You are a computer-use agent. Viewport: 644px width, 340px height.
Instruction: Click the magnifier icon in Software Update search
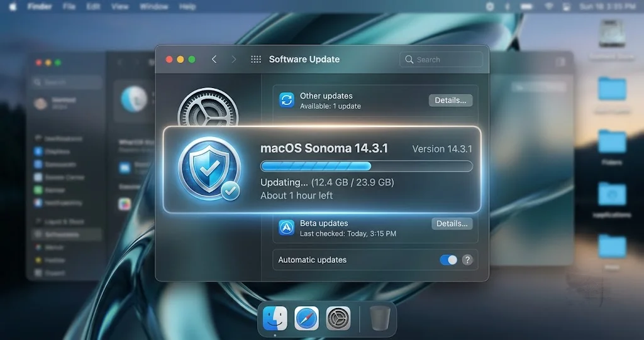point(409,60)
